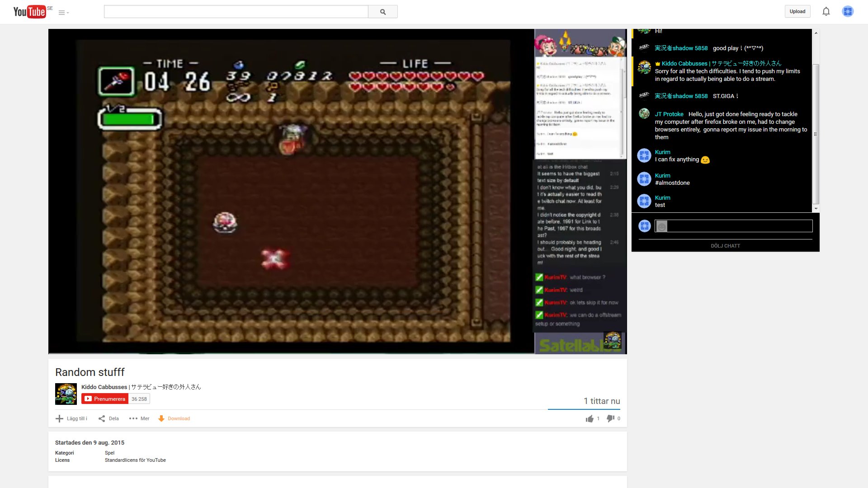Image resolution: width=868 pixels, height=488 pixels.
Task: Open the YouTube home logo
Action: [x=29, y=12]
